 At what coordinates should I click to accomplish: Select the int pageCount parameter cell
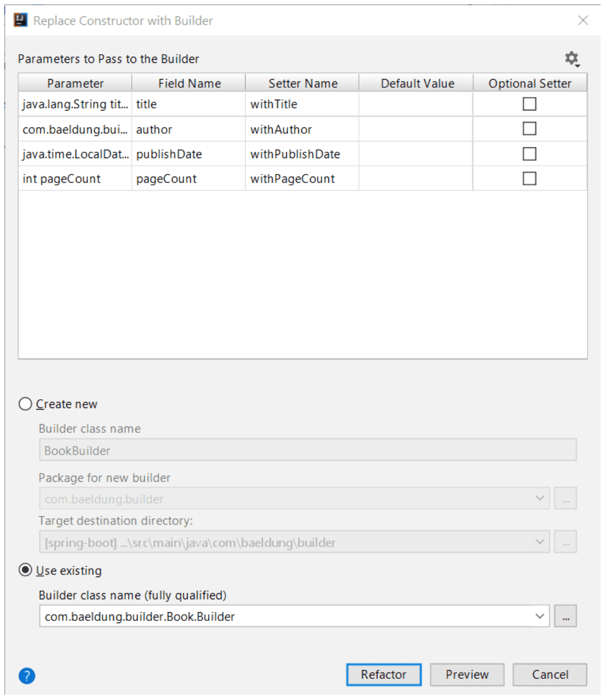[75, 178]
